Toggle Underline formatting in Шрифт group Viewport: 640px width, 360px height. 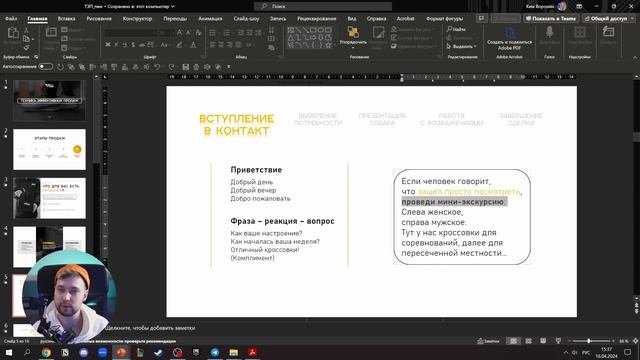coord(124,44)
